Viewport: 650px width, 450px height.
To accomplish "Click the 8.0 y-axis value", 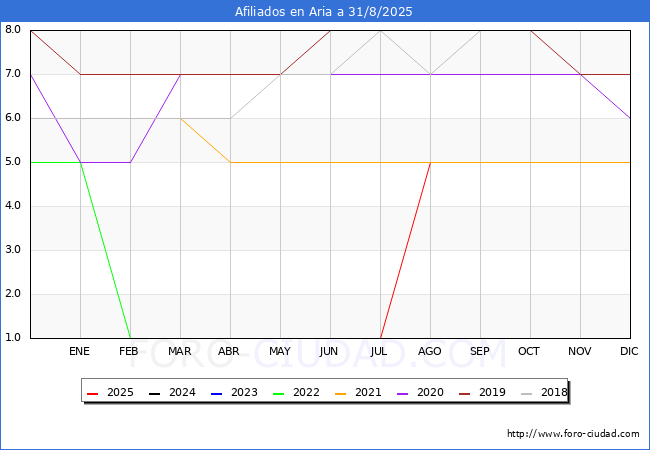I will pos(13,29).
